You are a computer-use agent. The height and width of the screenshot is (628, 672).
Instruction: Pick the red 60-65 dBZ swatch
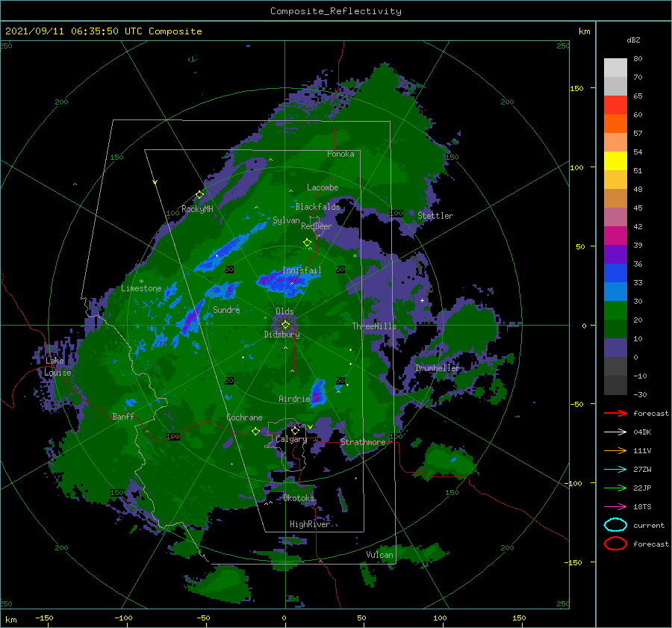tap(615, 105)
